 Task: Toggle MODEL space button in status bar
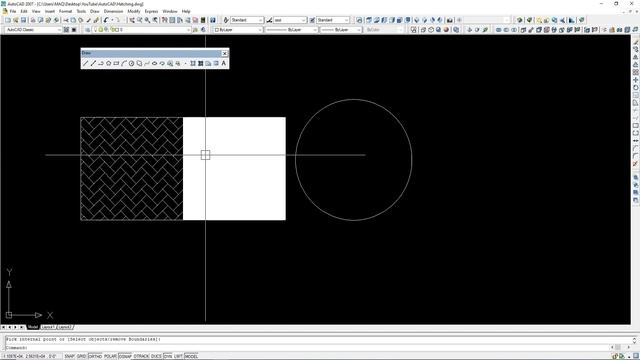[191, 356]
